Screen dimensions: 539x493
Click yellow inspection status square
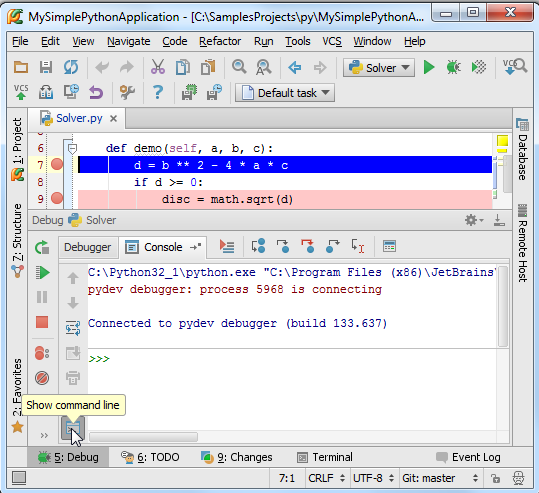[x=502, y=141]
